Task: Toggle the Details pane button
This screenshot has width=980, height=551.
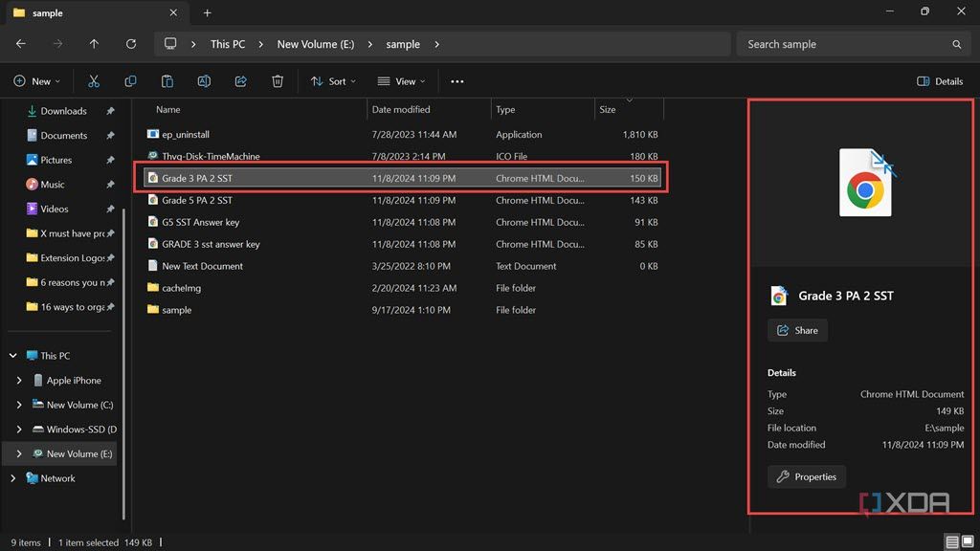Action: pos(940,81)
